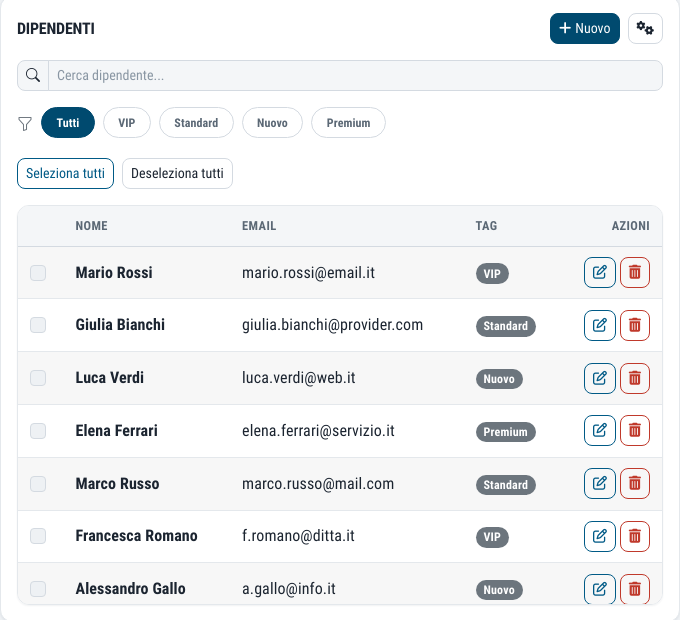The height and width of the screenshot is (620, 680).
Task: Click the Nuovo tag on Alessandro Gallo's row
Action: (499, 590)
